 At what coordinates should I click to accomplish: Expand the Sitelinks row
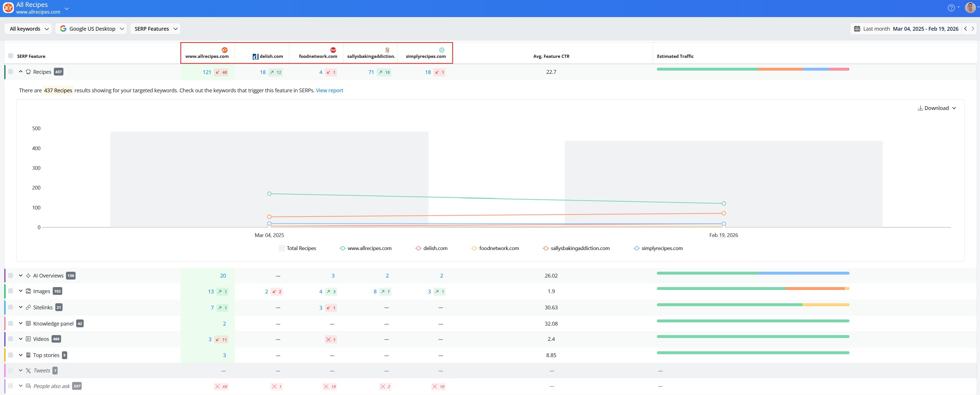(21, 307)
